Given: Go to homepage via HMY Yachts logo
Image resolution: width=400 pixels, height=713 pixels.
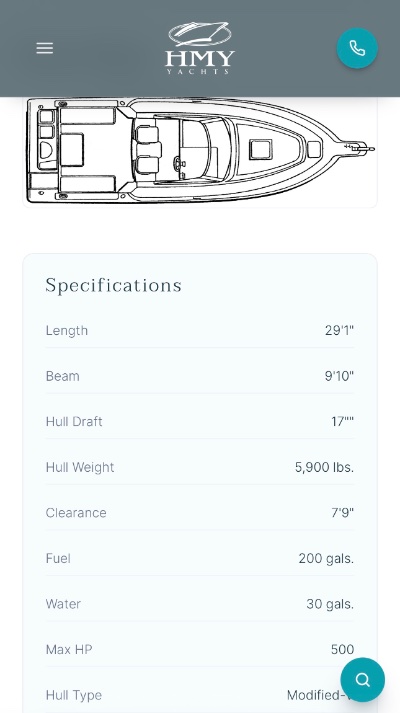Looking at the screenshot, I should [x=200, y=48].
